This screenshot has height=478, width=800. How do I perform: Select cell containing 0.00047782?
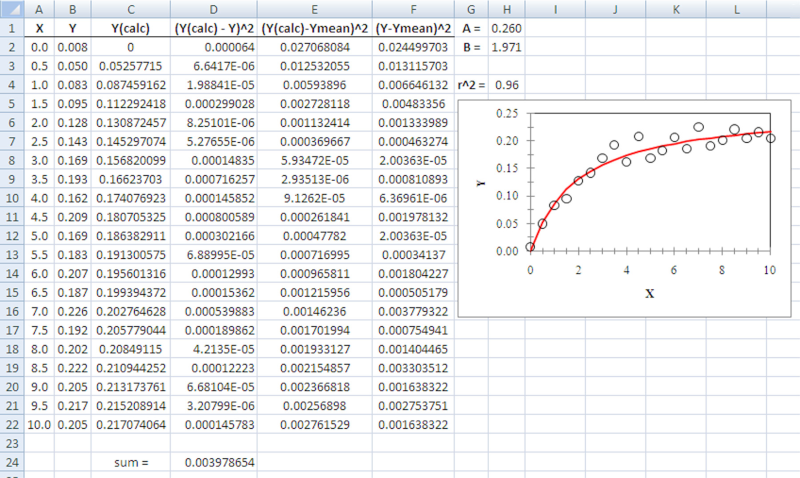(x=315, y=236)
